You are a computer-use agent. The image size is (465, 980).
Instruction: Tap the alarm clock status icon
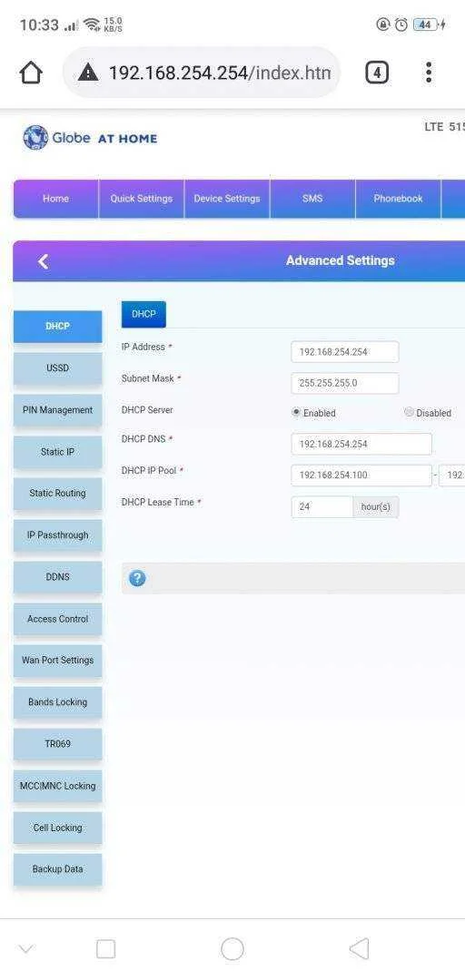(x=401, y=25)
